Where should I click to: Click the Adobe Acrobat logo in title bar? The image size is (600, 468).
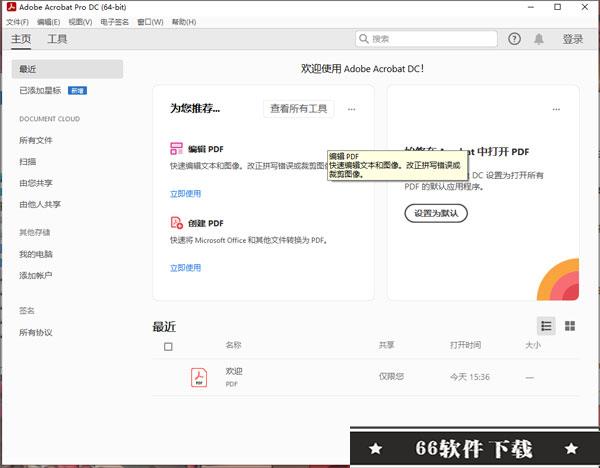click(x=11, y=7)
